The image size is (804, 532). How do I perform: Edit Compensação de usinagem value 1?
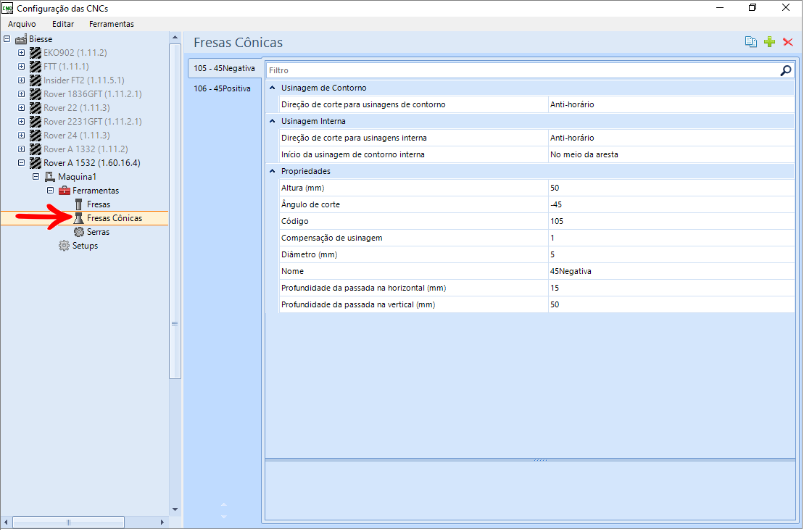click(x=671, y=238)
